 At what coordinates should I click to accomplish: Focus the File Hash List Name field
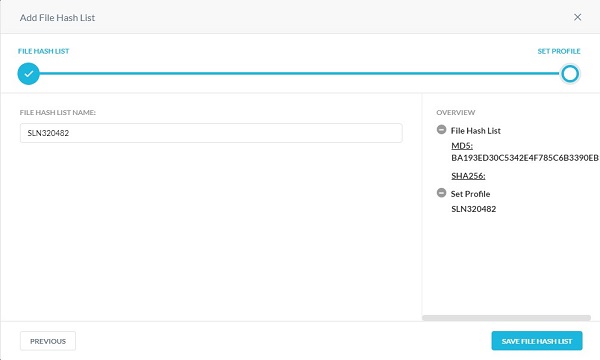click(211, 133)
